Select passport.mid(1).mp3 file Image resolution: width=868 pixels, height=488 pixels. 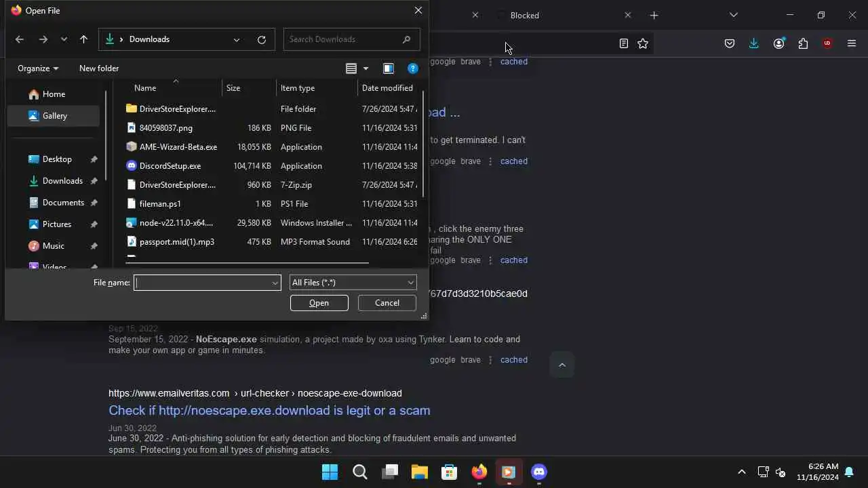(x=271, y=241)
